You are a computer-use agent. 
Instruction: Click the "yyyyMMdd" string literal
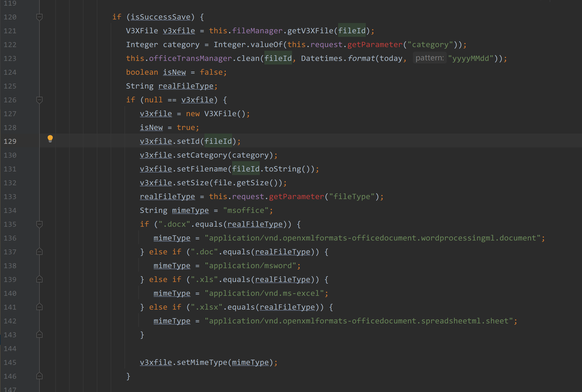tap(471, 59)
